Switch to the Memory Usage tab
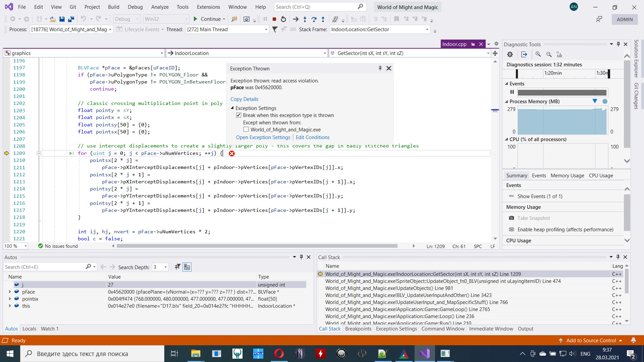Viewport: 644px width, 362px height. (x=567, y=175)
